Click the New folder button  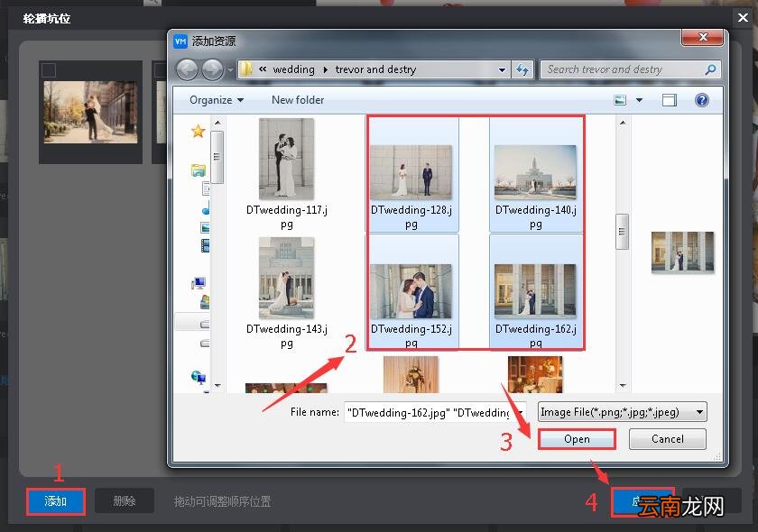[x=298, y=100]
